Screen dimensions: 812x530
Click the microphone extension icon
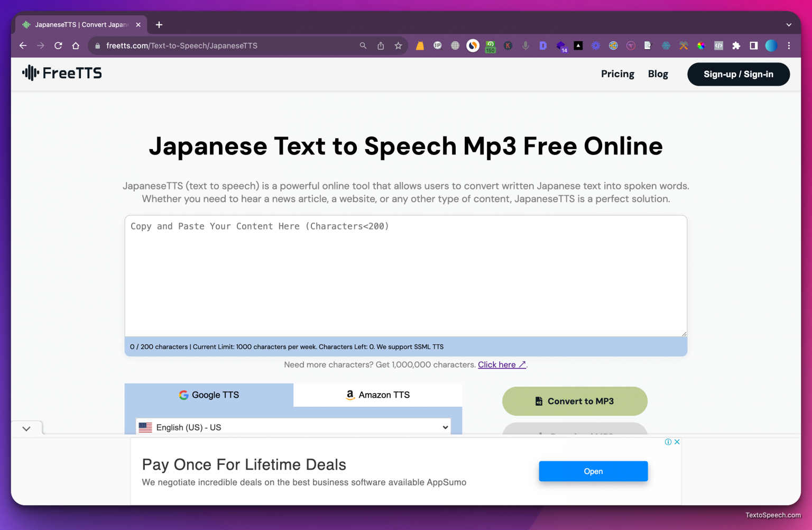coord(525,46)
